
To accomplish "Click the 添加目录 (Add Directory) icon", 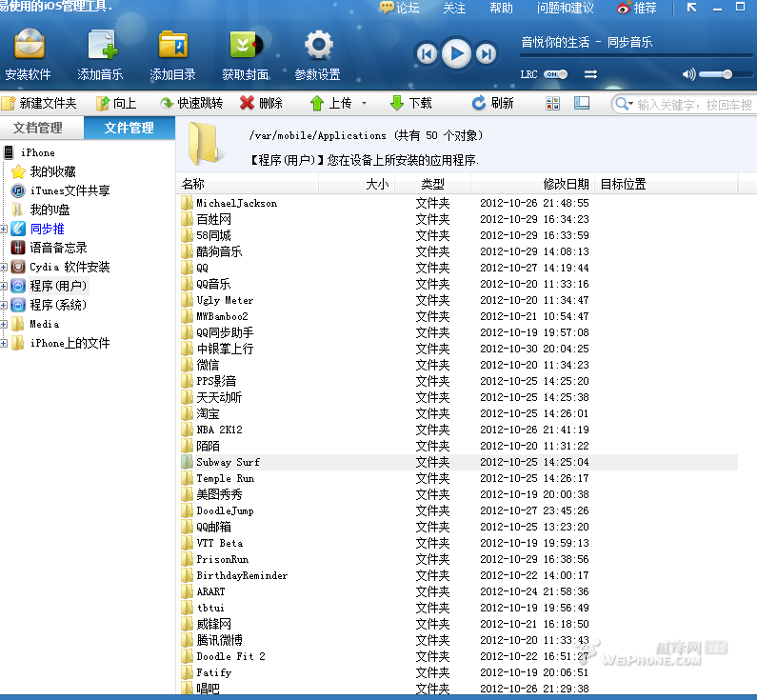I will point(172,46).
